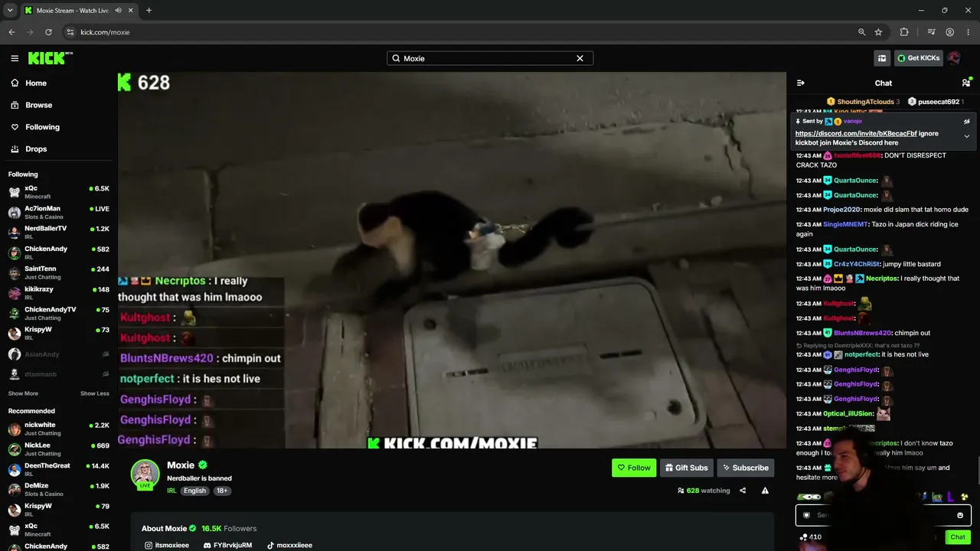Click Show More under Following
This screenshot has height=551, width=980.
coord(23,393)
